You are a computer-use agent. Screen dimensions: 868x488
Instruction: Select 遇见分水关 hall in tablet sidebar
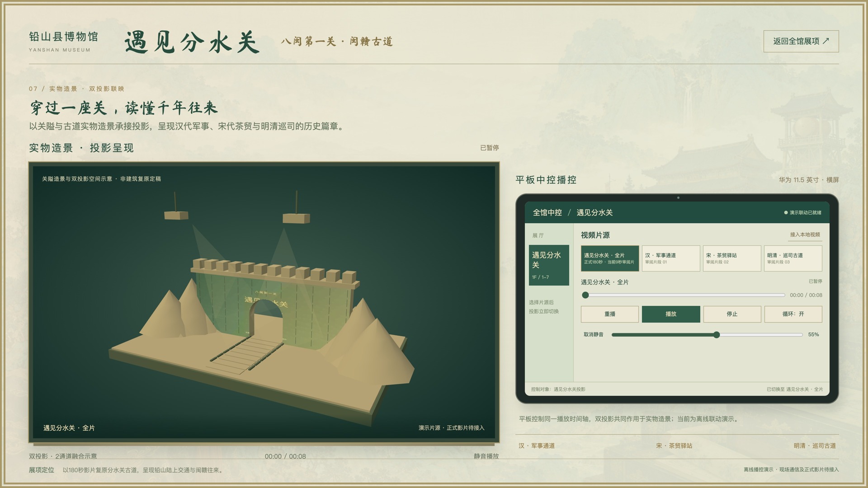(x=549, y=265)
